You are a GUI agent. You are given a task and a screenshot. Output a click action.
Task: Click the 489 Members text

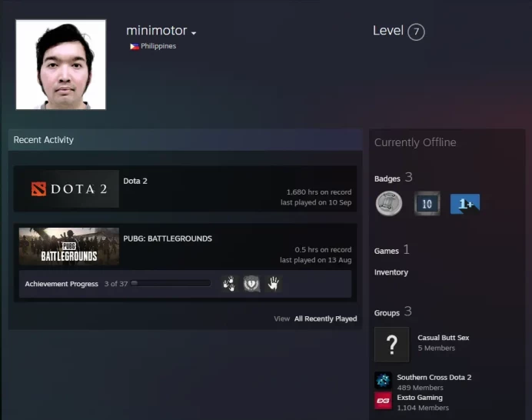tap(420, 388)
